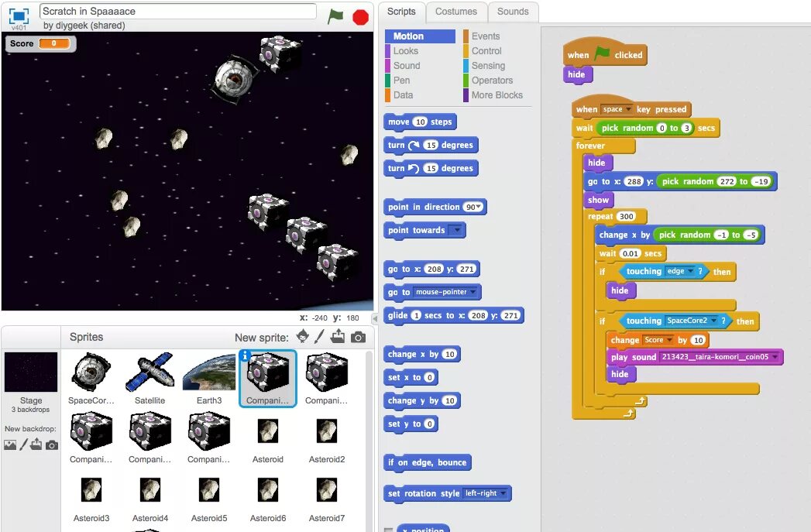Click the if on edge, bounce block
811x532 pixels.
coord(428,463)
